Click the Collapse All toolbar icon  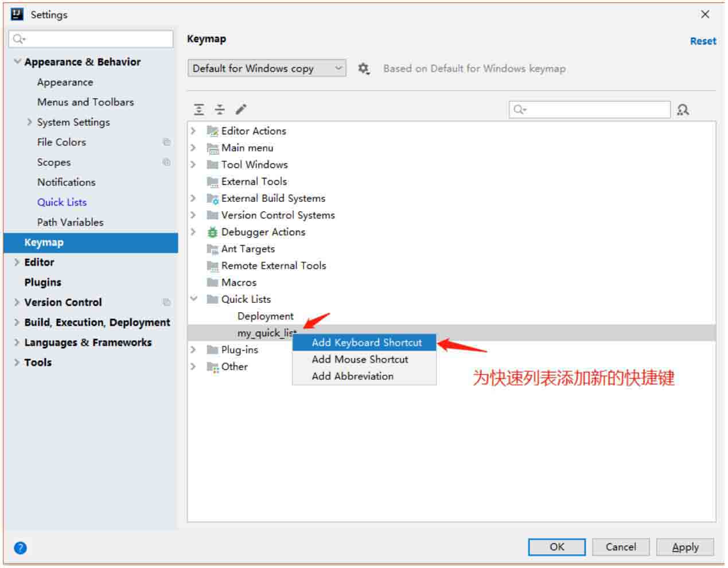point(220,110)
